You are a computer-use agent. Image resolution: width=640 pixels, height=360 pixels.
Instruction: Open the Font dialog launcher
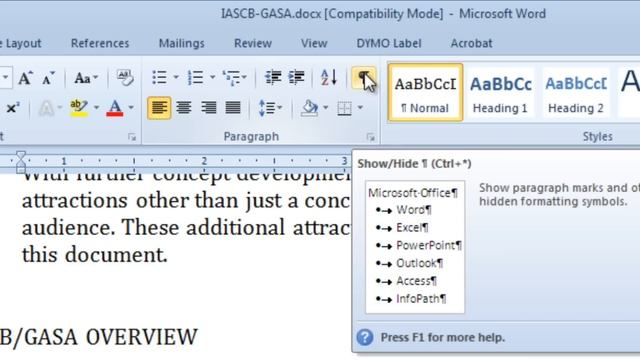tap(132, 137)
